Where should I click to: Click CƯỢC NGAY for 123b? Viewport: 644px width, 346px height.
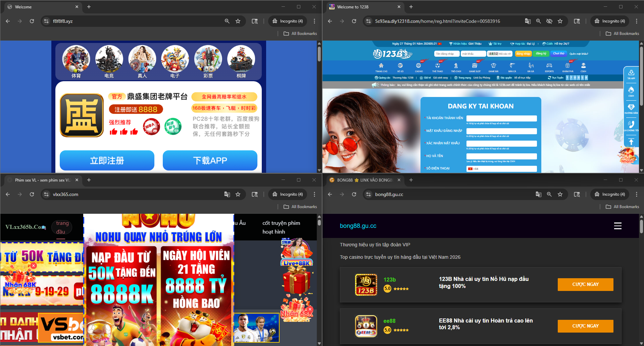(586, 285)
